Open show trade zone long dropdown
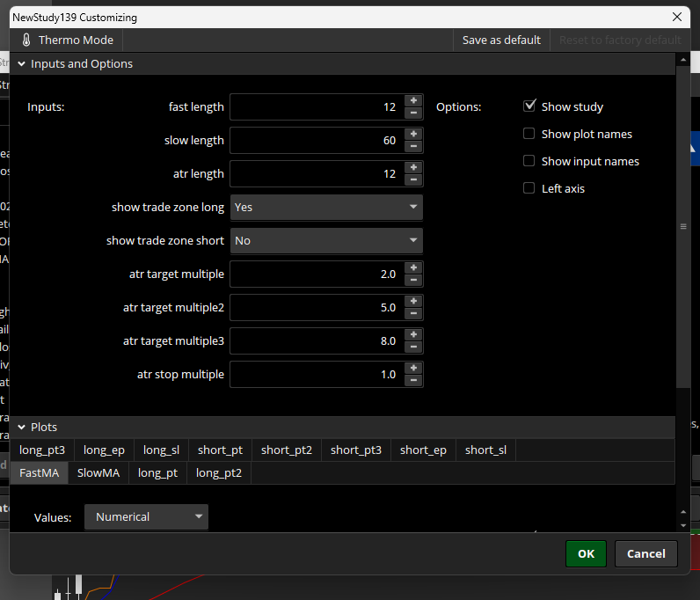Image resolution: width=700 pixels, height=600 pixels. point(326,208)
